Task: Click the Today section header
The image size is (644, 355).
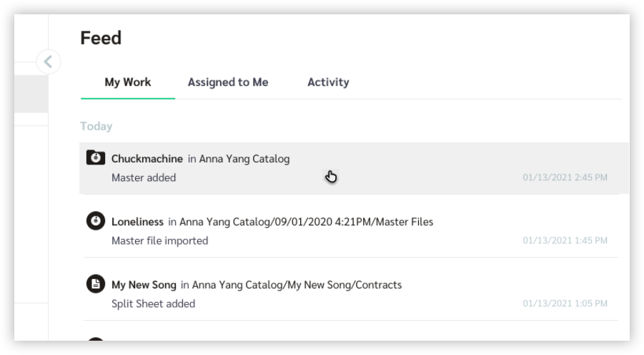Action: click(96, 126)
